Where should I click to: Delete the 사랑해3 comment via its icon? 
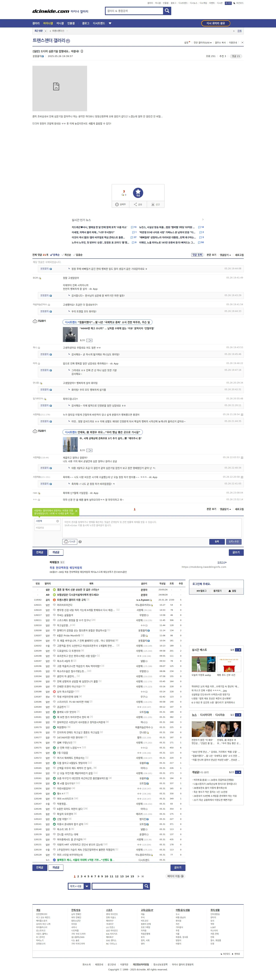[242, 477]
